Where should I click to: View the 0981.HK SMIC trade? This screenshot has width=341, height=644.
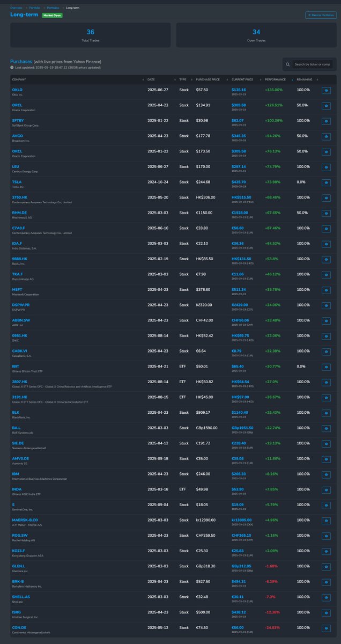327,337
